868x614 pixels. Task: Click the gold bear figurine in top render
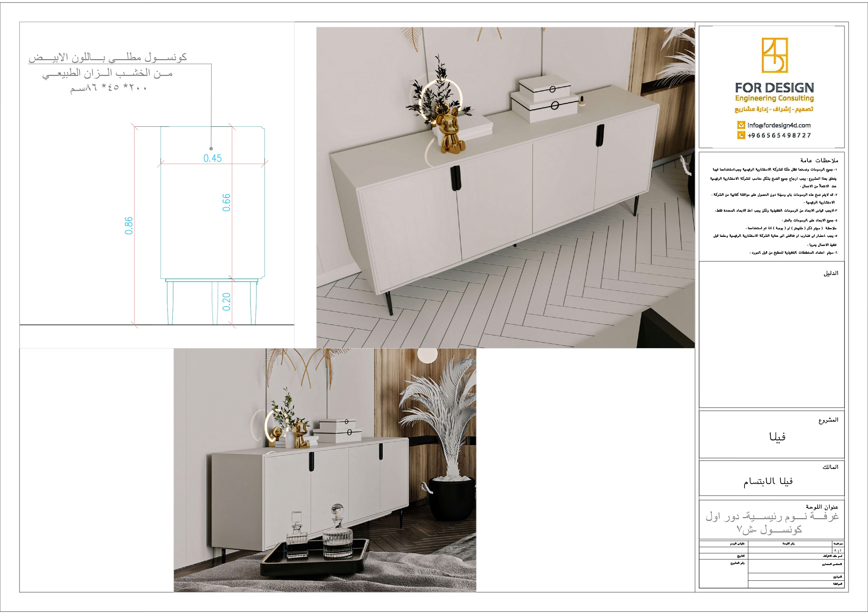point(450,132)
